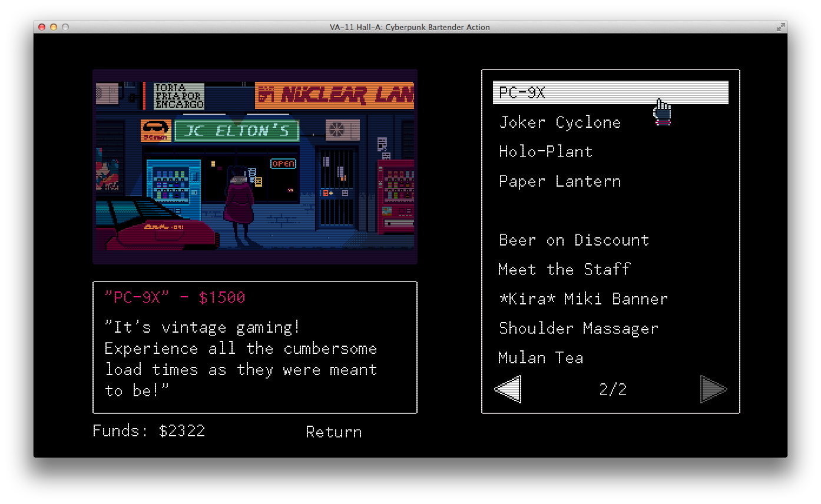
Task: Click the VA-11 Hall-A window title
Action: pyautogui.click(x=410, y=27)
